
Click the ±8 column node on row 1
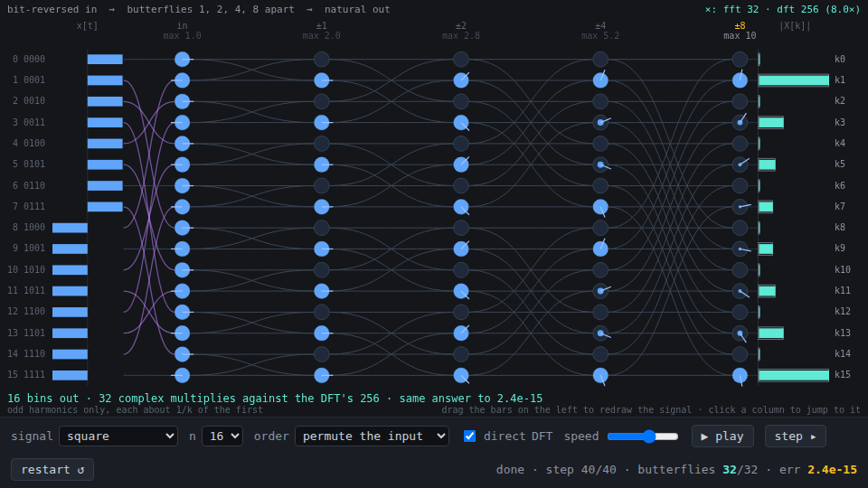(741, 80)
